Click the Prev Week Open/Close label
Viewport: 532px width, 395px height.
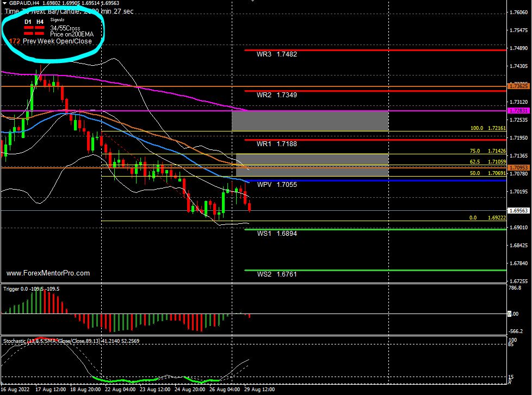60,41
